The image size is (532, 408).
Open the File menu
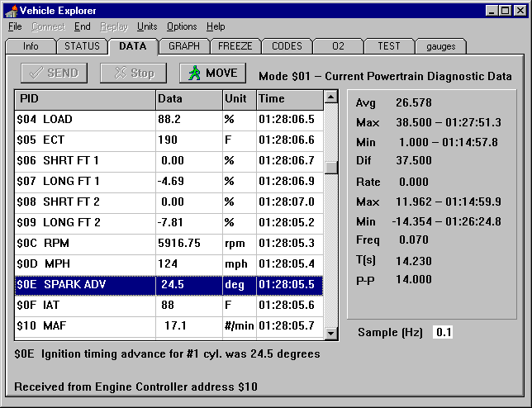pyautogui.click(x=15, y=26)
